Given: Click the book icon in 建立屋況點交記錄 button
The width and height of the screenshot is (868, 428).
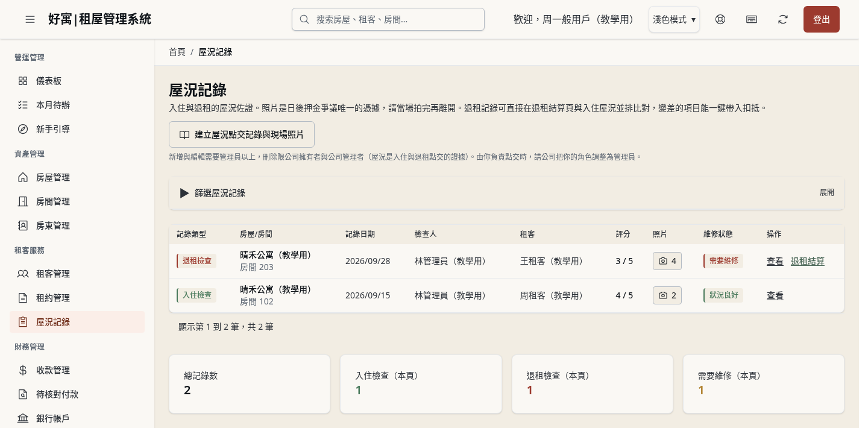Looking at the screenshot, I should [x=184, y=134].
